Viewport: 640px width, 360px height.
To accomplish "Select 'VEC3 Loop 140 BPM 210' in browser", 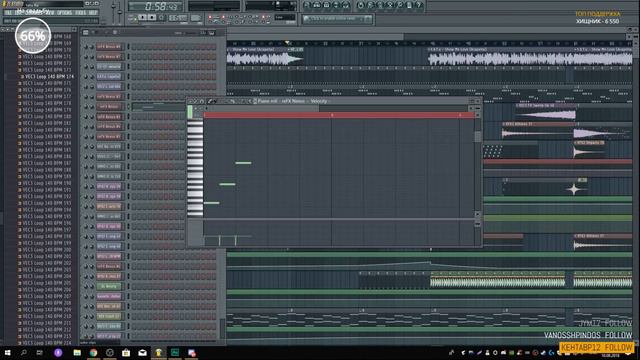I will point(47,316).
